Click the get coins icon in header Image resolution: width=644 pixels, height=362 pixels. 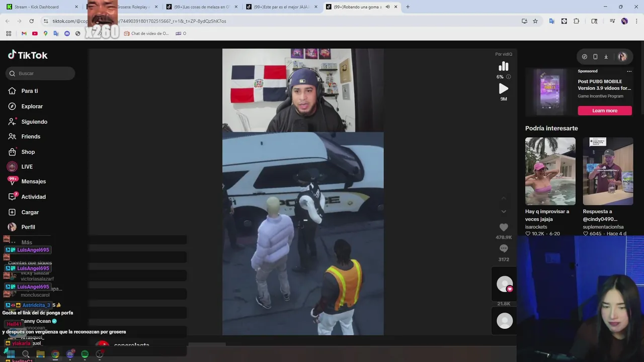[x=585, y=57]
